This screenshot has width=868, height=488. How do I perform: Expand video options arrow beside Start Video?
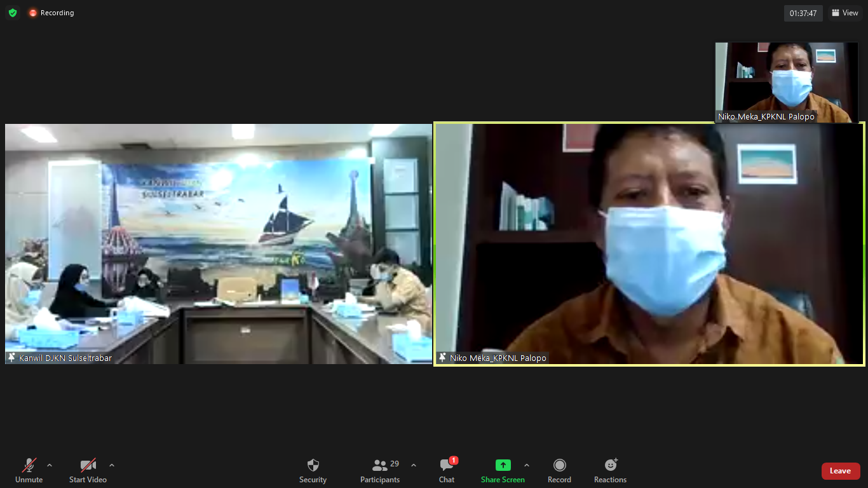coord(112,465)
